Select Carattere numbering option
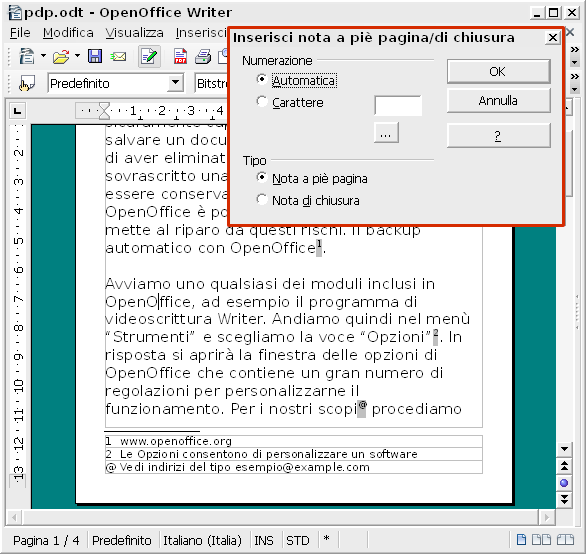The image size is (586, 554). [290, 102]
